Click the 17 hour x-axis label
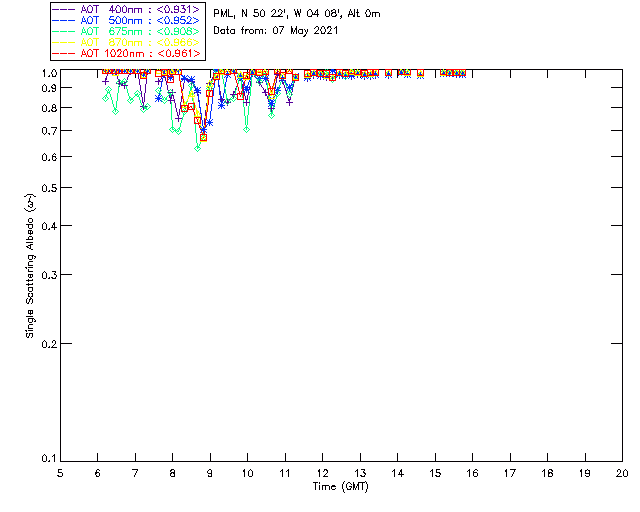The width and height of the screenshot is (640, 512). pyautogui.click(x=510, y=473)
